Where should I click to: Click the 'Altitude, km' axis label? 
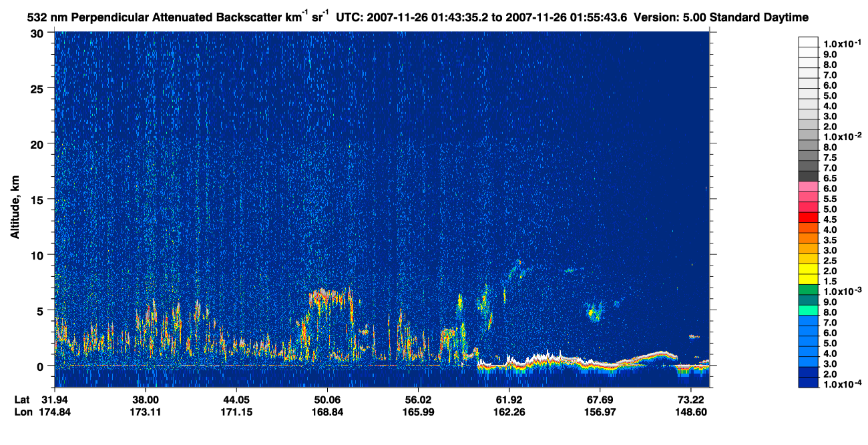tap(15, 207)
